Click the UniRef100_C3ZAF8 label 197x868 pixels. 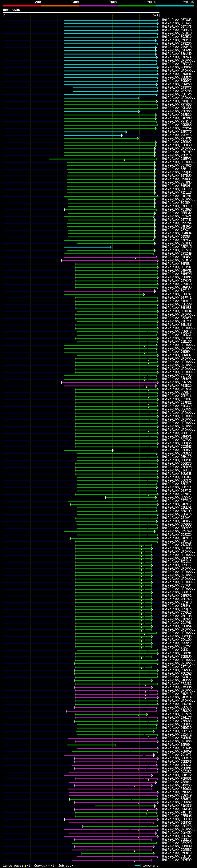[177, 318]
